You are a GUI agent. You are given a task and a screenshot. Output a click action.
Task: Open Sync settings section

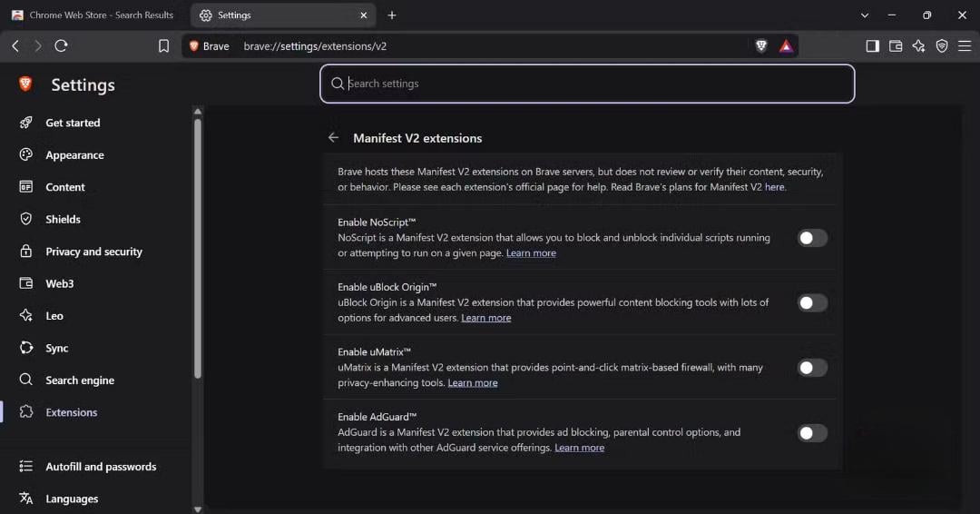pyautogui.click(x=57, y=349)
